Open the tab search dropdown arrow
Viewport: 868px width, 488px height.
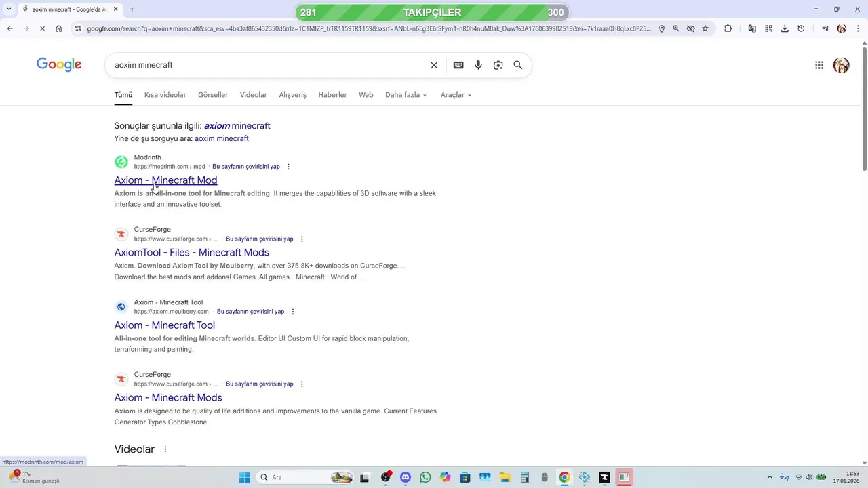[9, 9]
